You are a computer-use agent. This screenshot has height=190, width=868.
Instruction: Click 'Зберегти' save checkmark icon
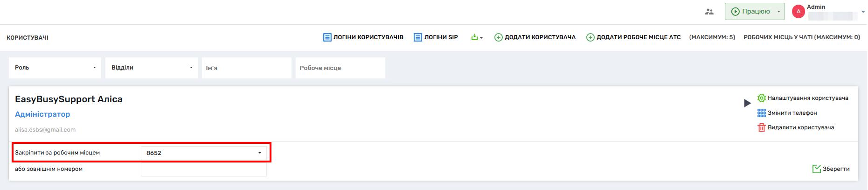pyautogui.click(x=816, y=169)
